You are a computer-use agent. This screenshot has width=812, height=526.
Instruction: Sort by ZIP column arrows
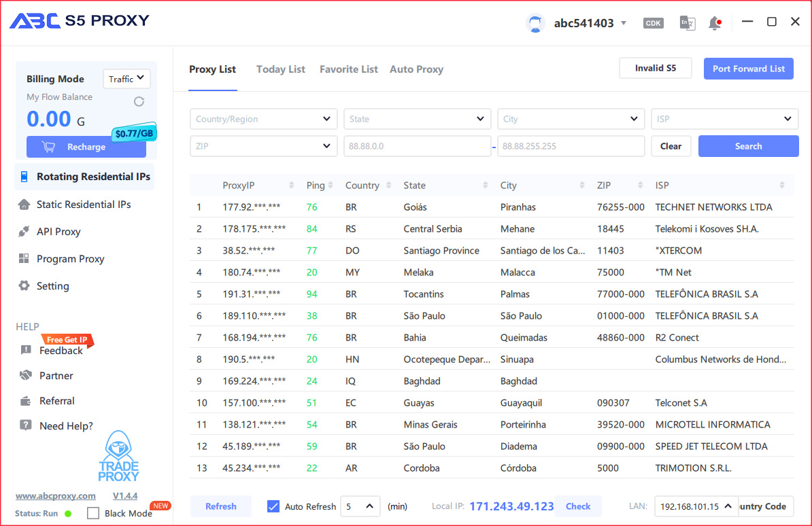point(641,186)
